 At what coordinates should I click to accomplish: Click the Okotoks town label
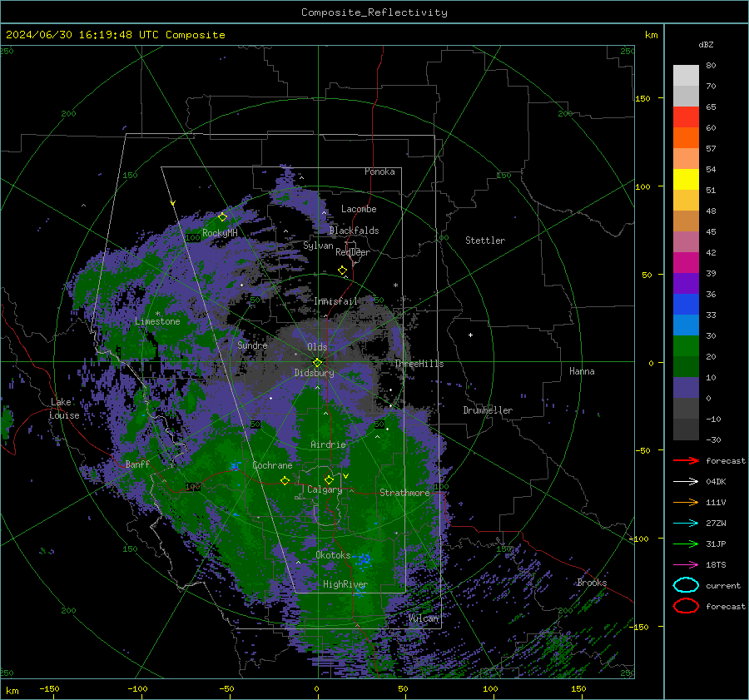(x=333, y=555)
